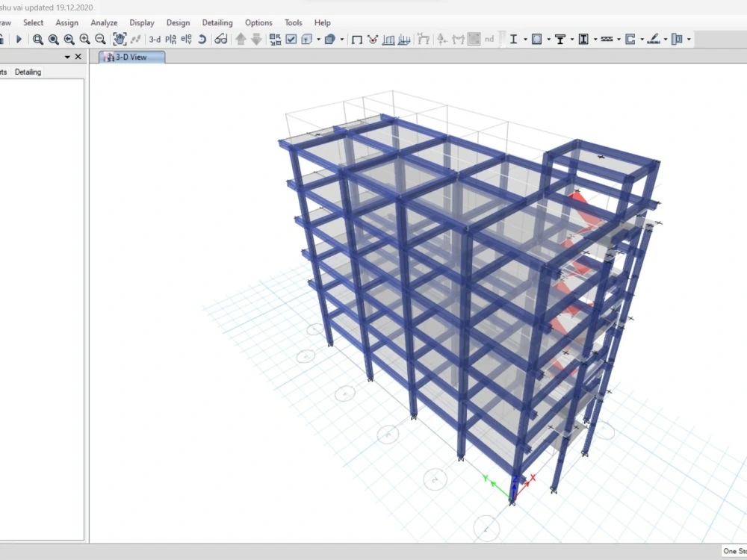747x560 pixels.
Task: Open an elevation view with the elv icon
Action: (x=186, y=39)
